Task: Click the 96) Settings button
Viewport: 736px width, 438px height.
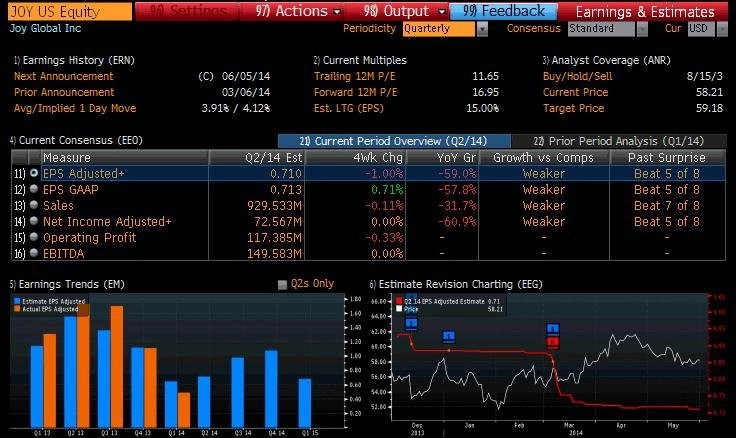Action: pos(187,11)
